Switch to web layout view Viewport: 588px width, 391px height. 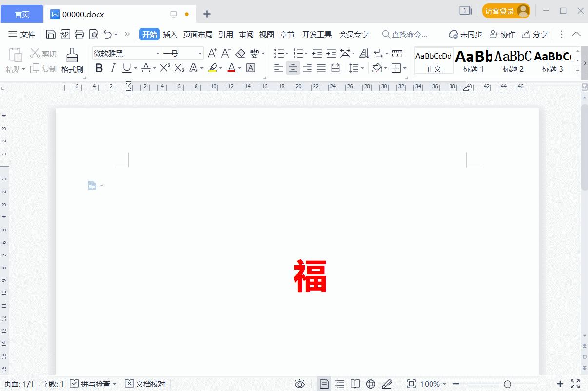click(x=371, y=384)
